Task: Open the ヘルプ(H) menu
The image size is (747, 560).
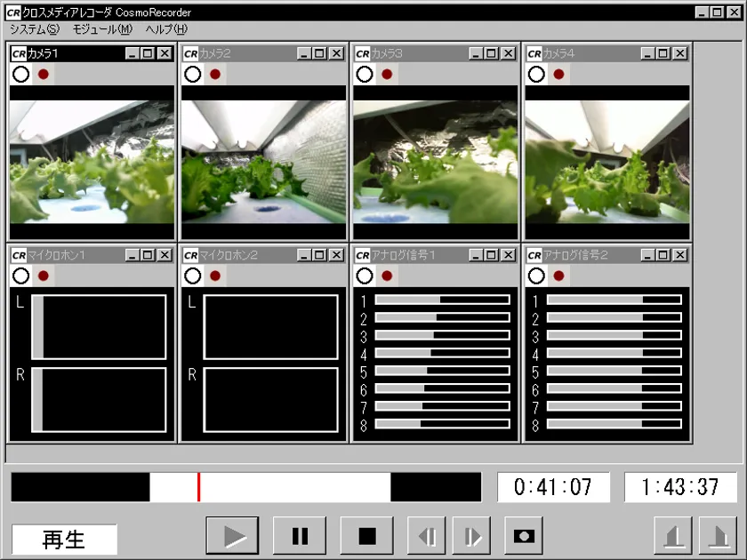Action: pyautogui.click(x=166, y=29)
